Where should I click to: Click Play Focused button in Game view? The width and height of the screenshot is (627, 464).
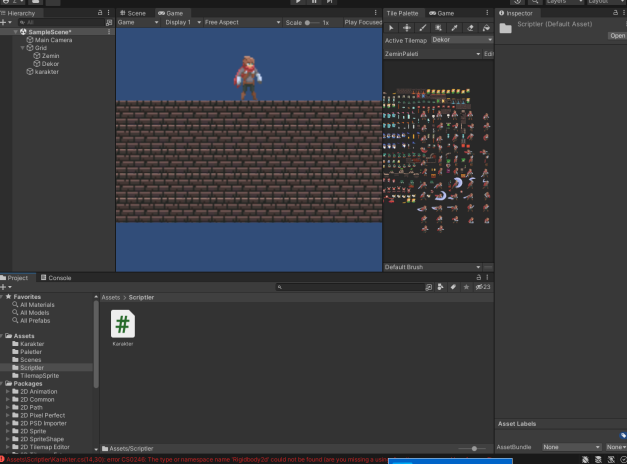tap(363, 22)
